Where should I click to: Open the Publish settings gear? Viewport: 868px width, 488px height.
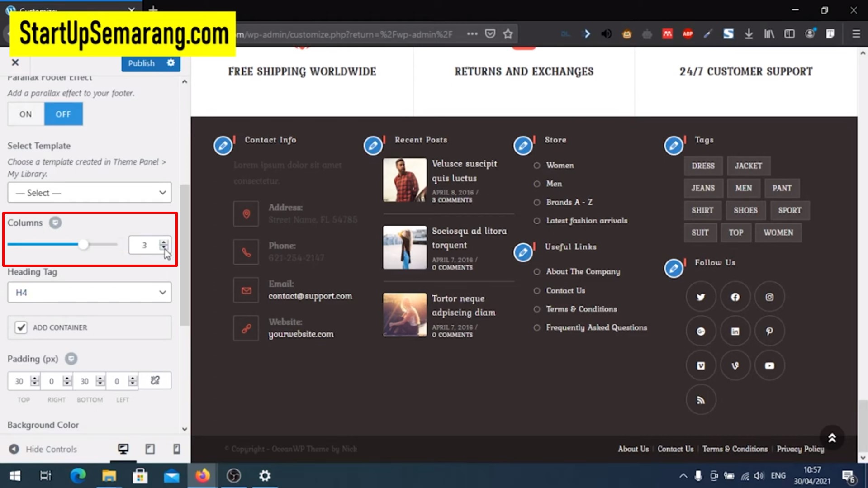(x=171, y=63)
